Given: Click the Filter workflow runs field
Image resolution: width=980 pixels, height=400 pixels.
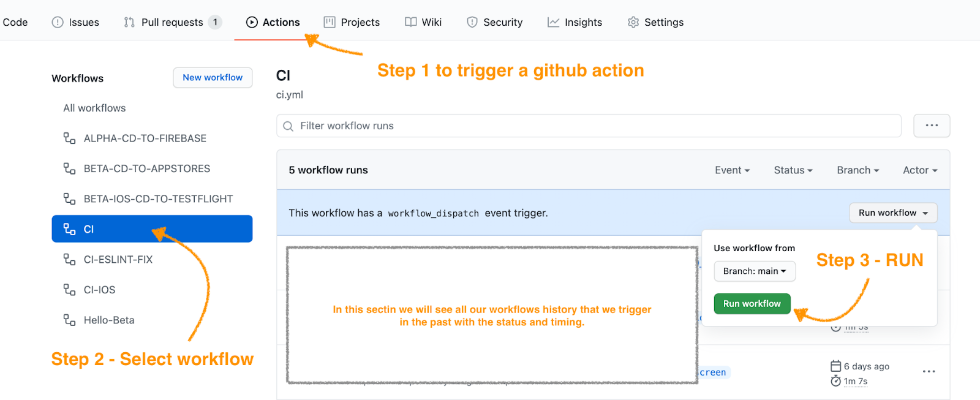Looking at the screenshot, I should point(589,126).
